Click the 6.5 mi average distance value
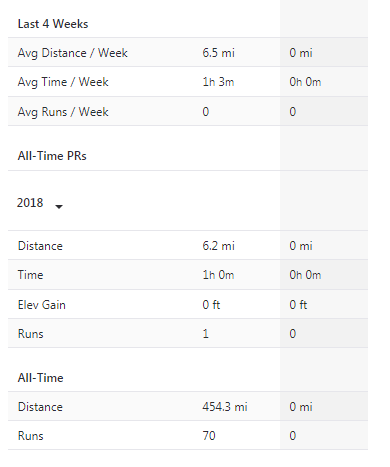Viewport: 390px width, 467px height. pyautogui.click(x=218, y=53)
